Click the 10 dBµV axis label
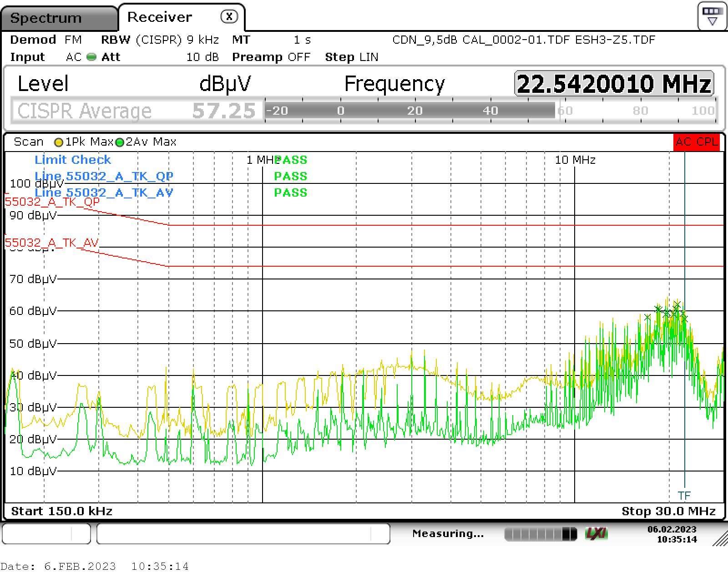728x588 pixels. [x=33, y=471]
